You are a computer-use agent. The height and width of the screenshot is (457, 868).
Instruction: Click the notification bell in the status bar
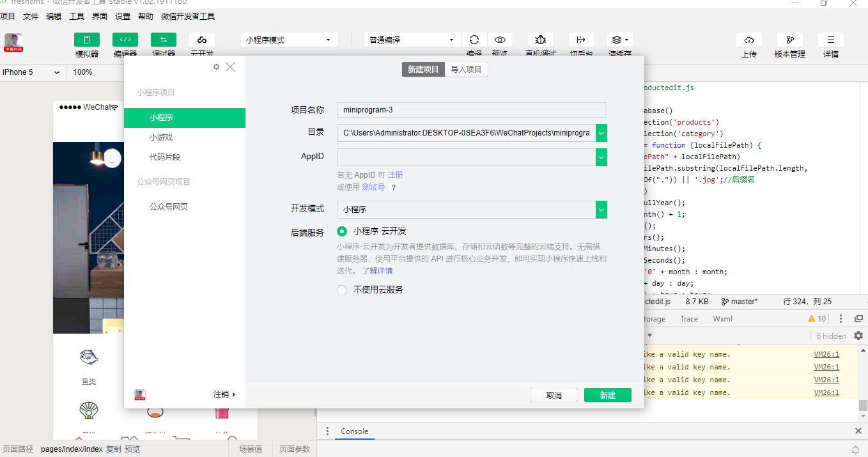(856, 449)
